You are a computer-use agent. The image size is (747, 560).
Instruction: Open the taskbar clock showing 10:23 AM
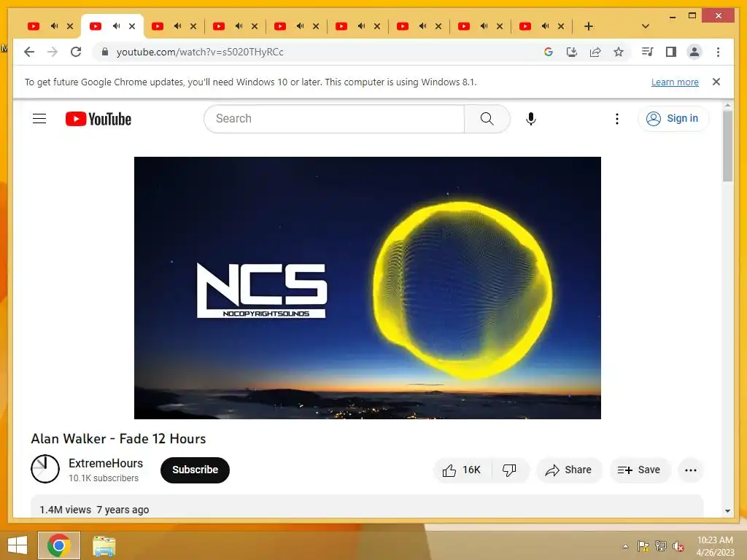coord(715,546)
